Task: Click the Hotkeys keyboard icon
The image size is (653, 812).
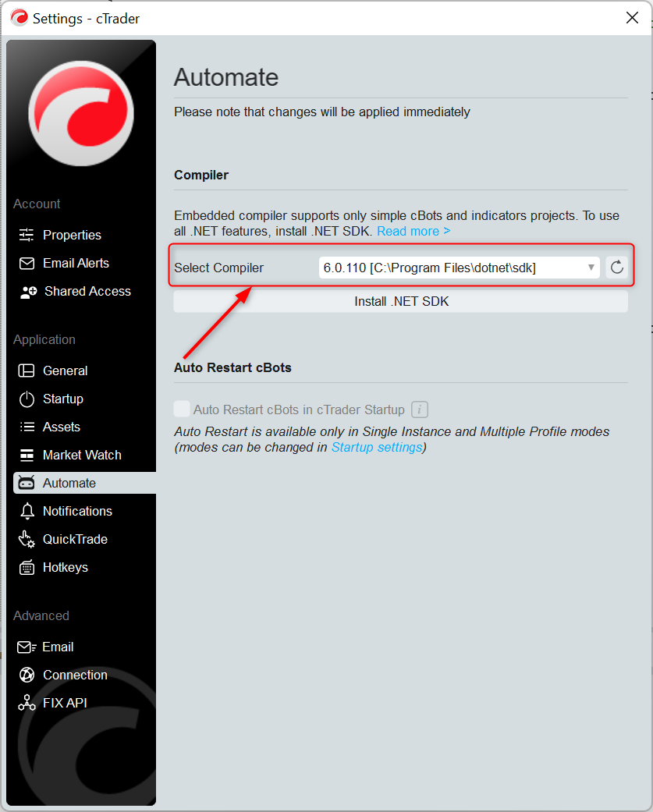Action: click(27, 567)
